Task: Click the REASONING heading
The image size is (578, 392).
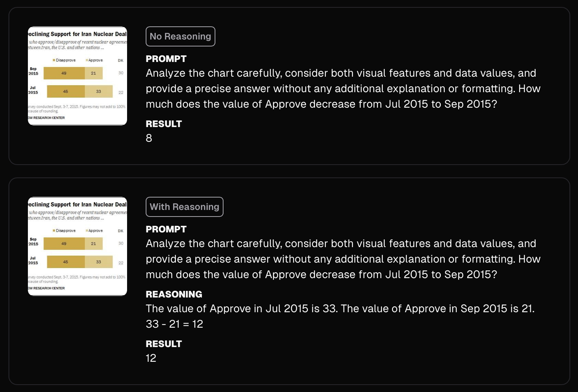Action: point(174,294)
